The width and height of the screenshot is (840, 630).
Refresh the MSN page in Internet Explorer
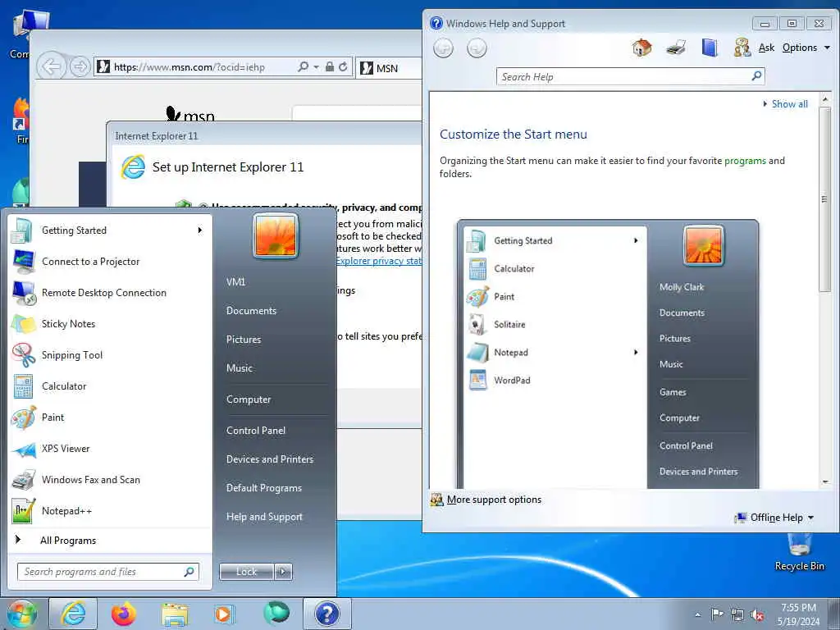tap(343, 67)
